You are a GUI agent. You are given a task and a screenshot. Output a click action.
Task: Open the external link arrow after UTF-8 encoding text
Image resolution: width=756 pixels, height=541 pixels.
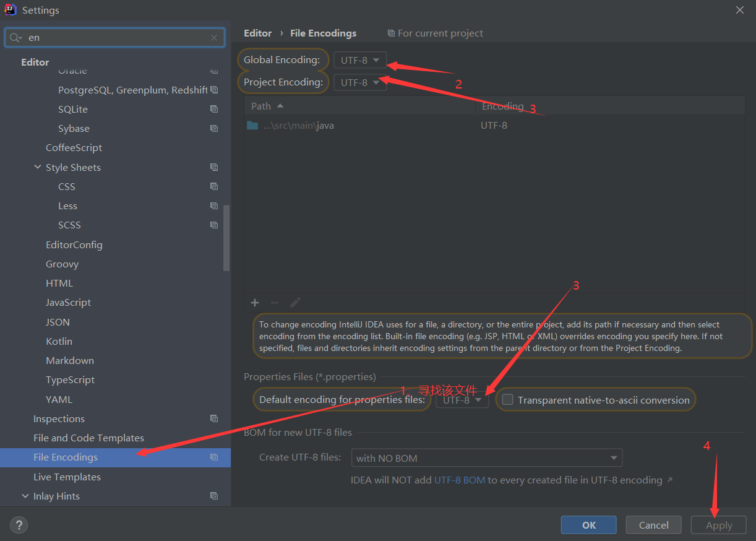point(669,480)
